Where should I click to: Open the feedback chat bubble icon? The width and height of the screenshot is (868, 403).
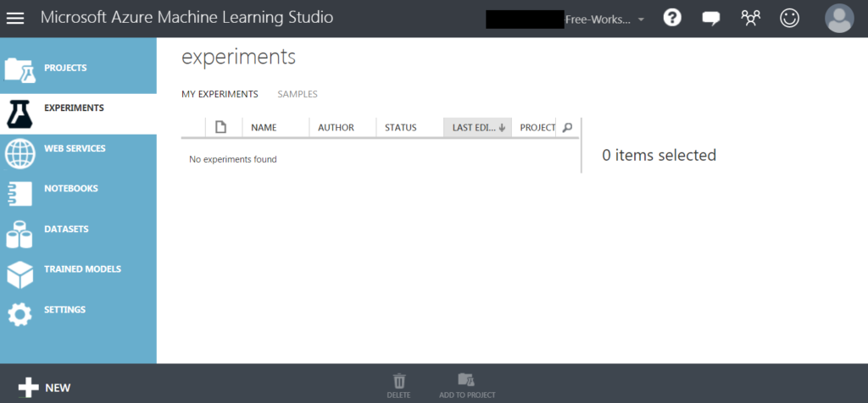point(711,19)
